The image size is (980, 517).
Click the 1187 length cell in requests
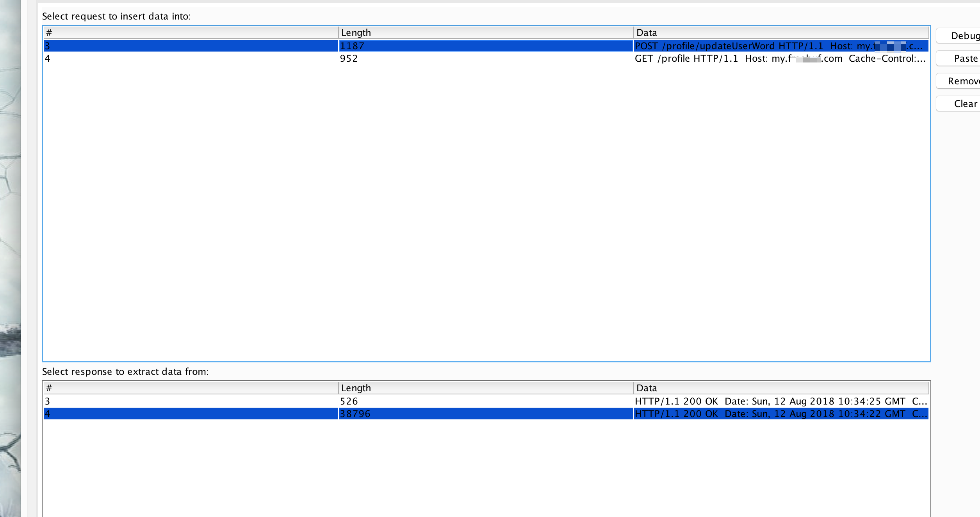tap(352, 46)
